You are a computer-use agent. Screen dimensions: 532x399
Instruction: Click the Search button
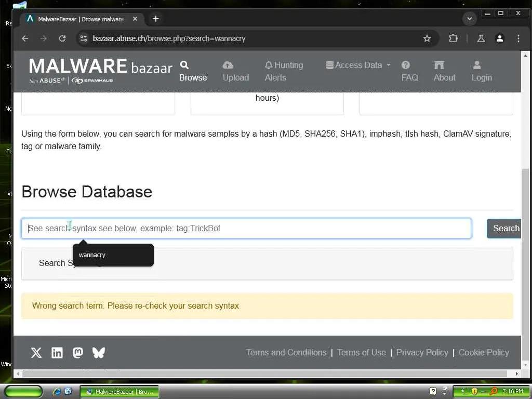504,229
